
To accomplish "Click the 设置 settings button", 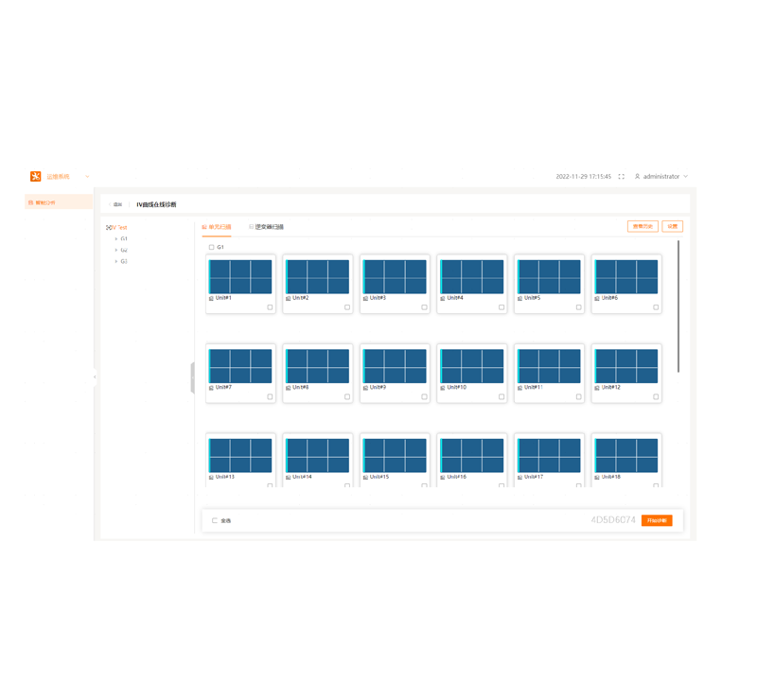I will pyautogui.click(x=672, y=226).
